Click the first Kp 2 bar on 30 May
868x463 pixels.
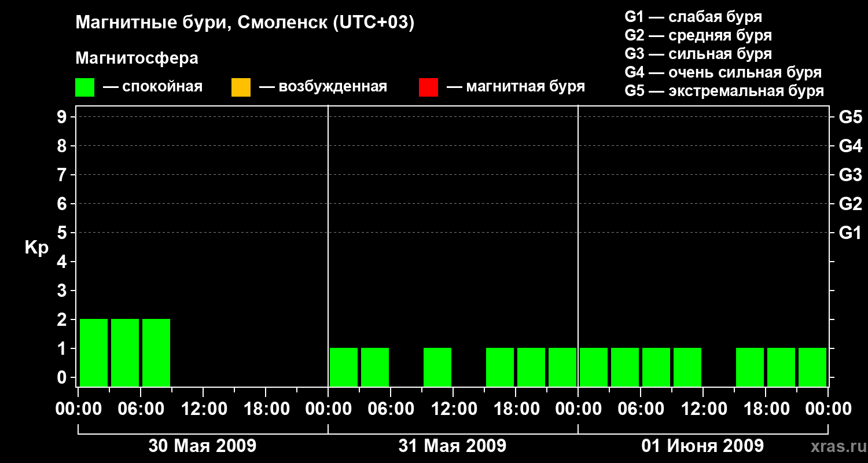(x=94, y=352)
